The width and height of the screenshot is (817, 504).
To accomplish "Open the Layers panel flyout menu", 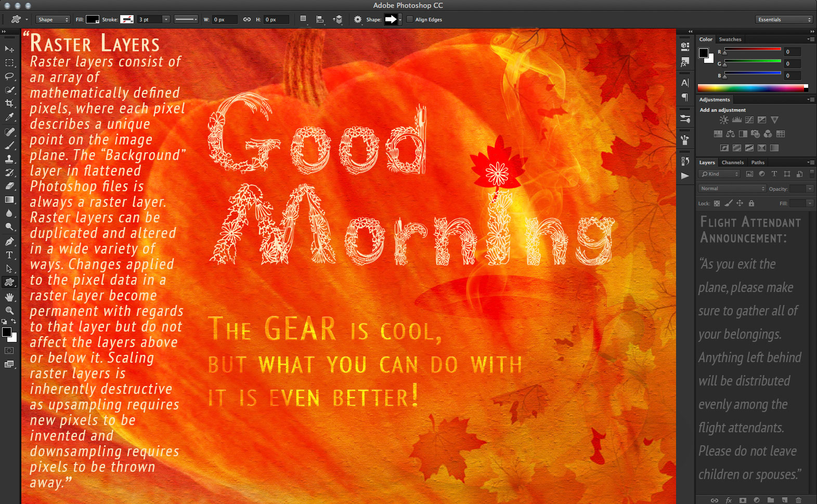I will point(811,163).
